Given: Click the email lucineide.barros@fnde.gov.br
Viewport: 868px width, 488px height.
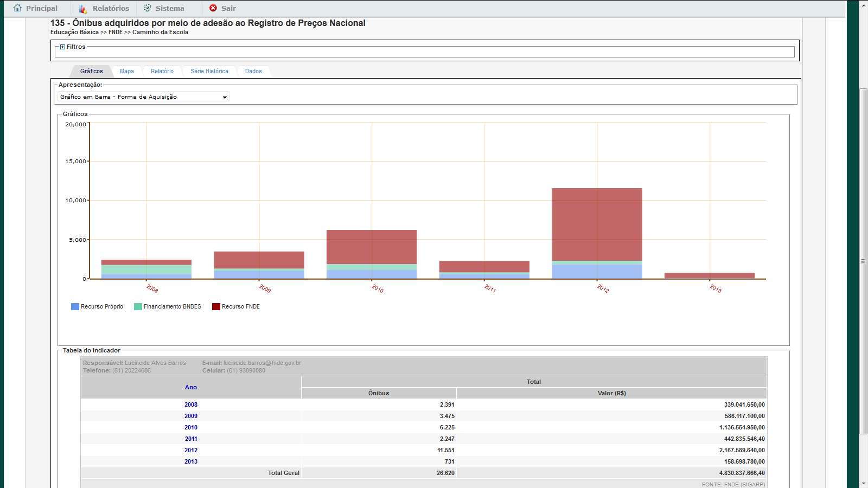Looking at the screenshot, I should 262,363.
